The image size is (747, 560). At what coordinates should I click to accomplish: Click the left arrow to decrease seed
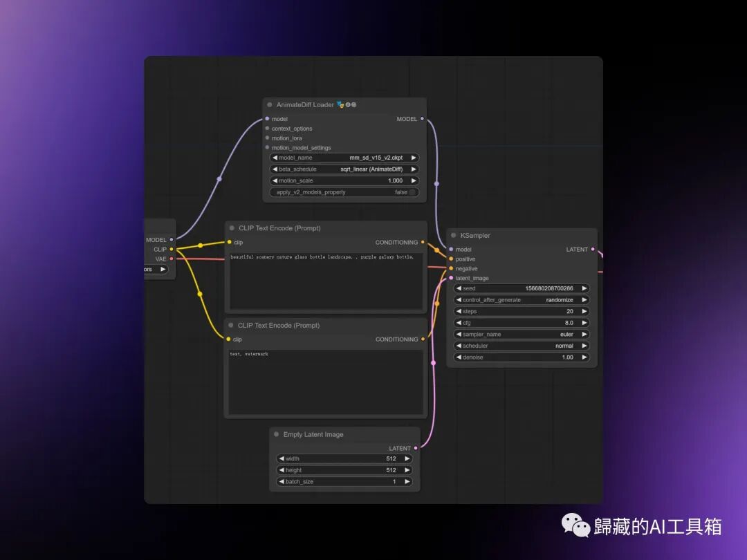click(459, 288)
